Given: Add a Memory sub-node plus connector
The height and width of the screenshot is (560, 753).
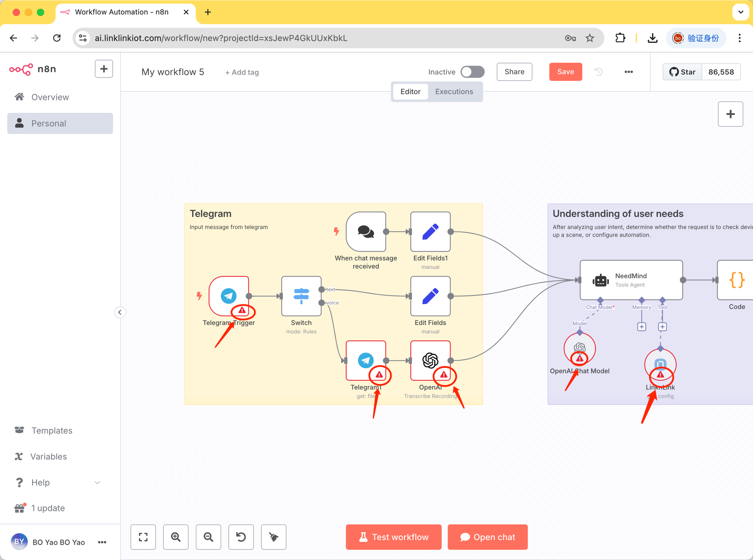Looking at the screenshot, I should pos(642,327).
